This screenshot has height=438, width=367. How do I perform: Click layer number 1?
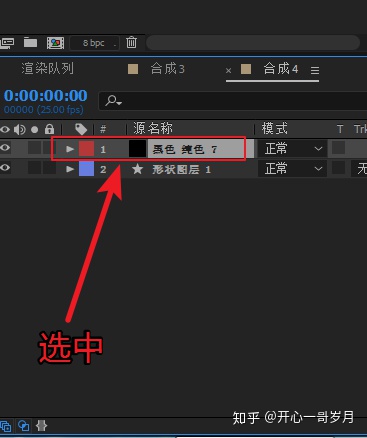coord(103,149)
